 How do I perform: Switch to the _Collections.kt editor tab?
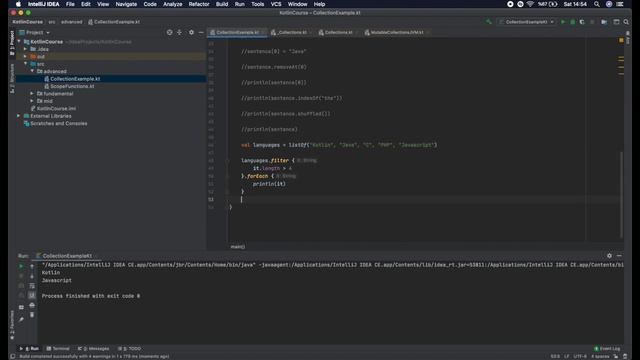pyautogui.click(x=291, y=32)
